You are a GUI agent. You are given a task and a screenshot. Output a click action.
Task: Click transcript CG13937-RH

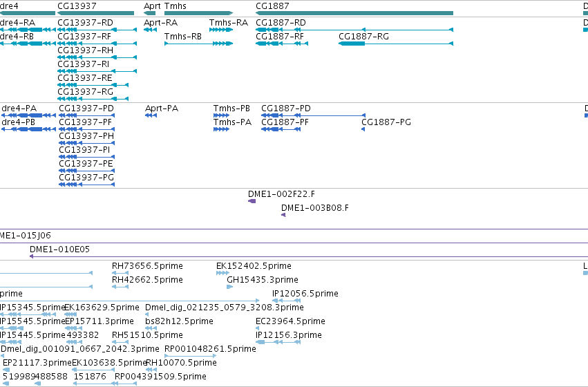tap(97, 57)
